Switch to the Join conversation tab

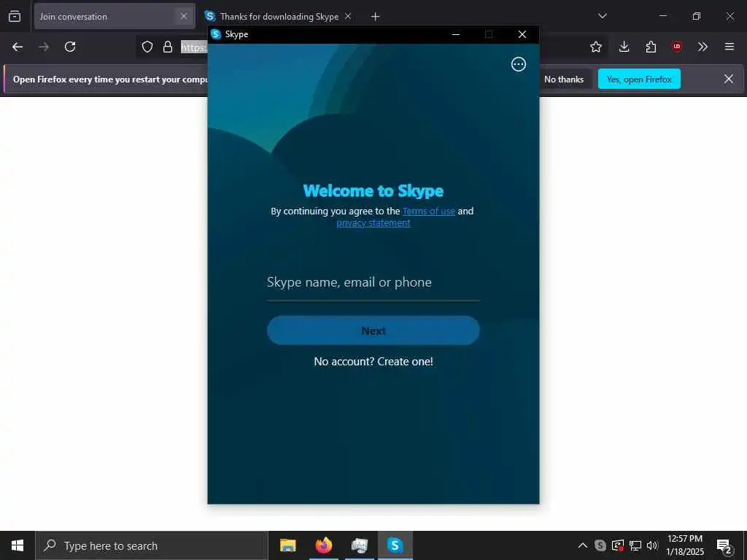point(115,16)
